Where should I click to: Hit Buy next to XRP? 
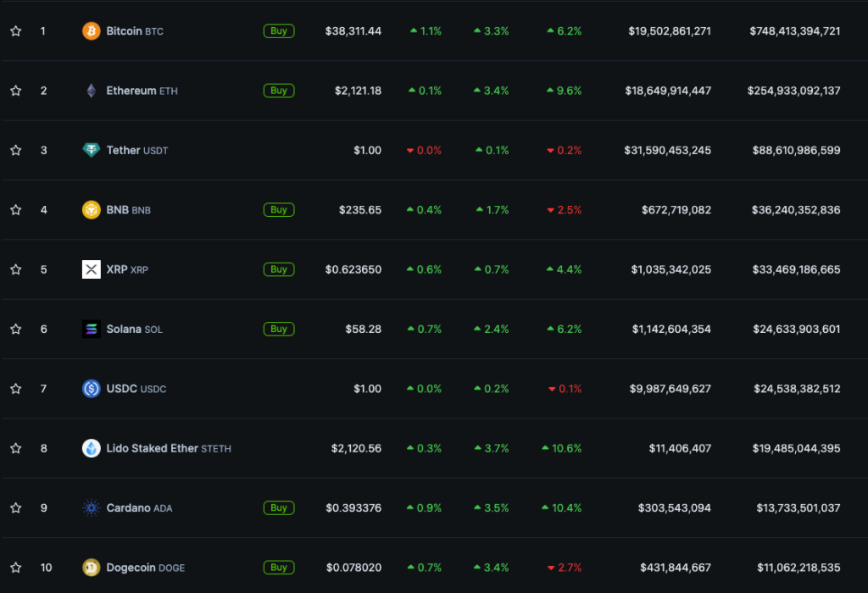[x=279, y=269]
